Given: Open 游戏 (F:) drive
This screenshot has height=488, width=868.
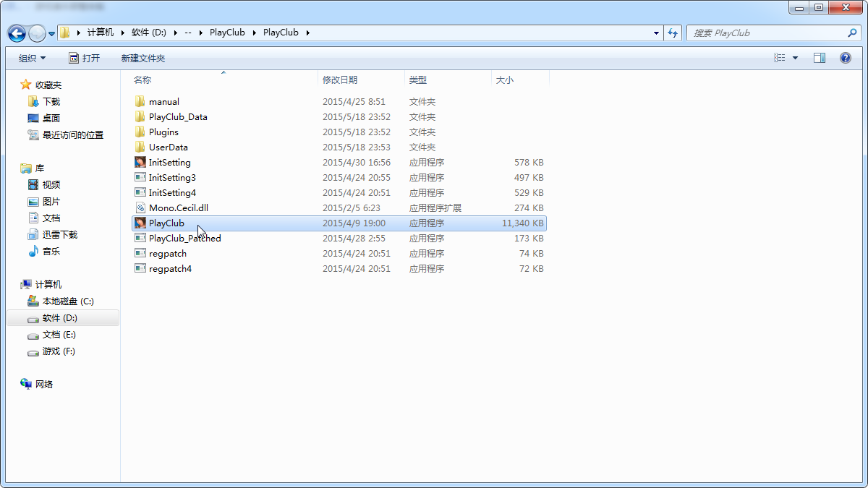Looking at the screenshot, I should pos(59,351).
